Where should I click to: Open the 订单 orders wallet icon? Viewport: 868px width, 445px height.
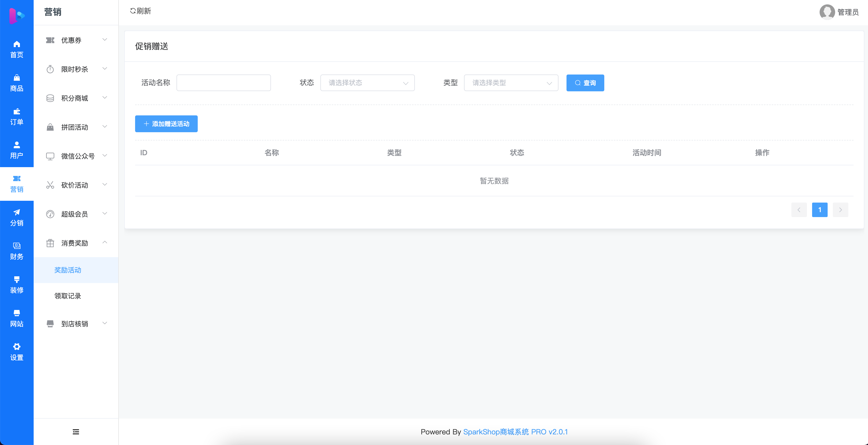coord(17,112)
